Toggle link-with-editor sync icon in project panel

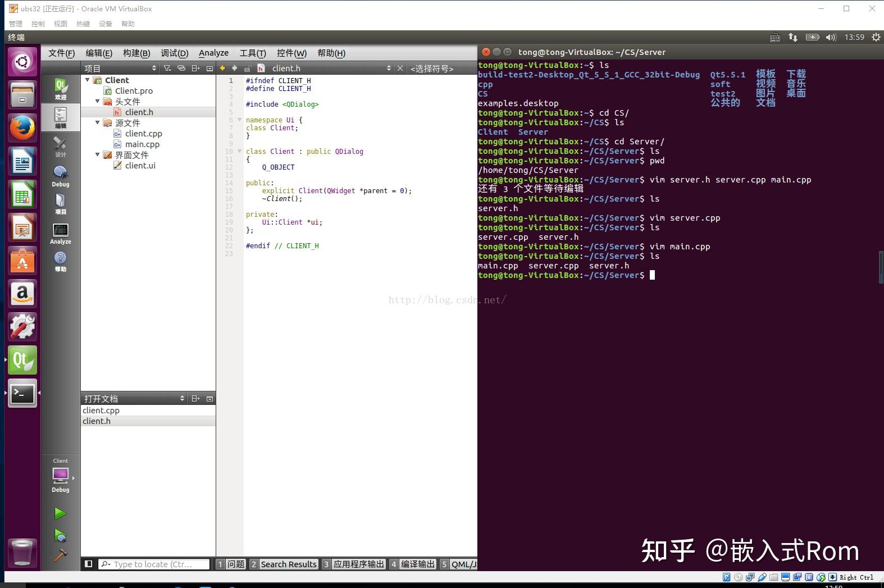click(181, 69)
